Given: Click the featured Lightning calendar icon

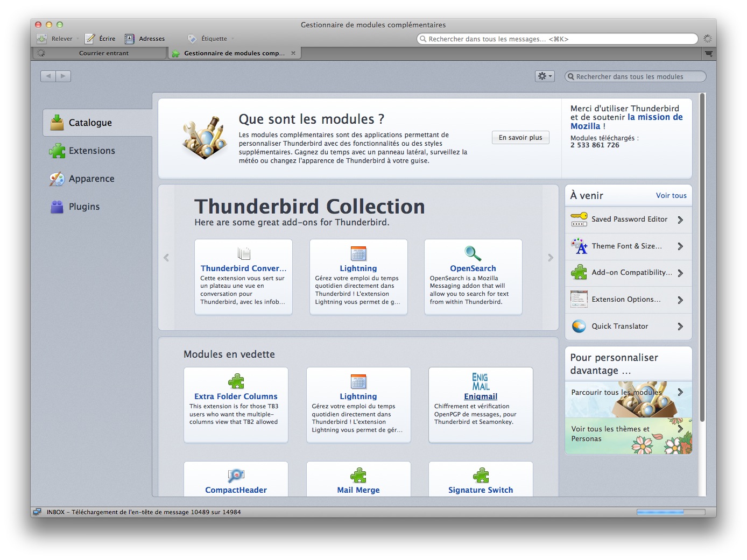Looking at the screenshot, I should click(358, 381).
